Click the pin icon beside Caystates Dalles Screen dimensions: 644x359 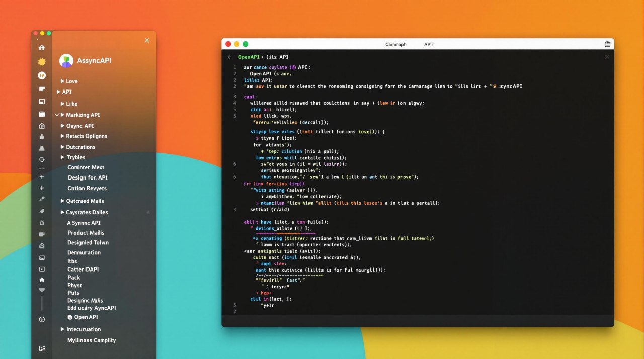point(42,211)
